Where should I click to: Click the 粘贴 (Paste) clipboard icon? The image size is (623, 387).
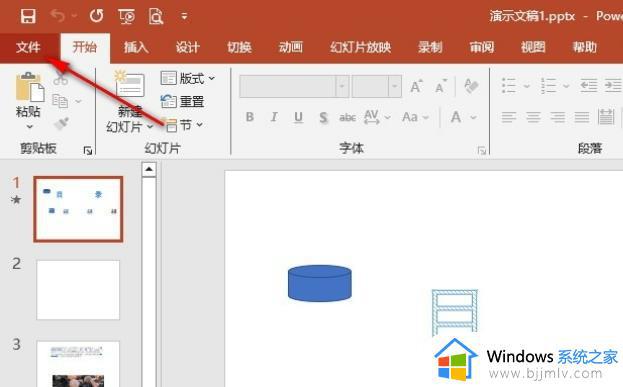(x=30, y=87)
